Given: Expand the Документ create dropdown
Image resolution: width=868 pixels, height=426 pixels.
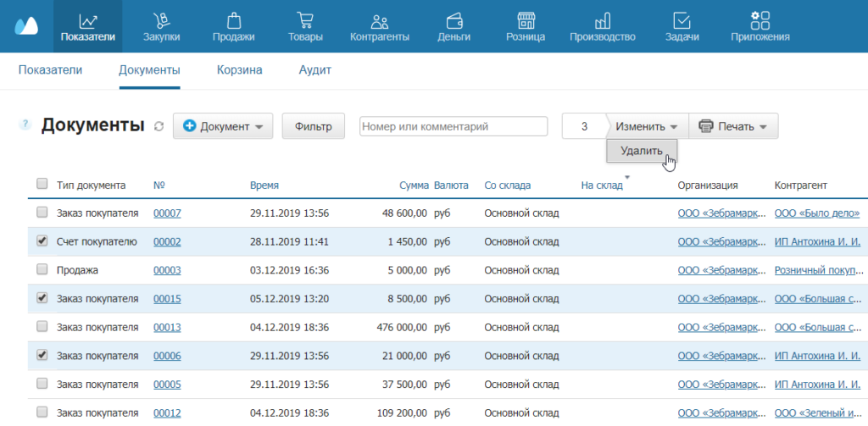Looking at the screenshot, I should click(x=222, y=126).
